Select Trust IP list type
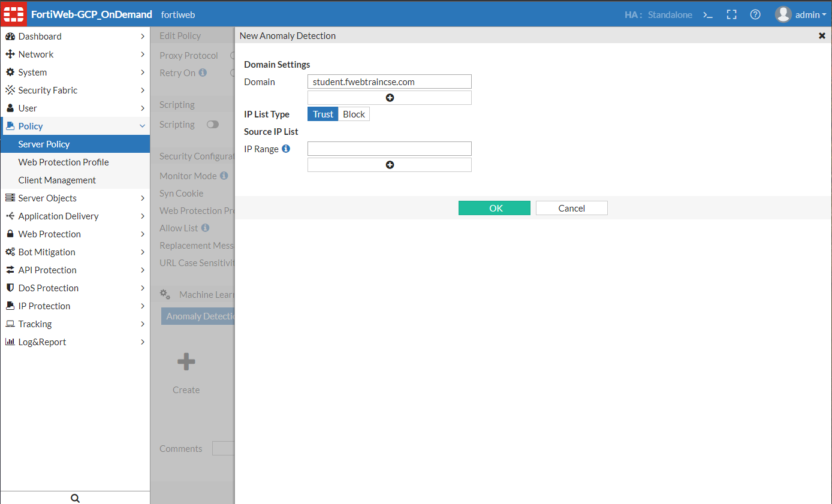Viewport: 832px width, 504px height. click(323, 114)
